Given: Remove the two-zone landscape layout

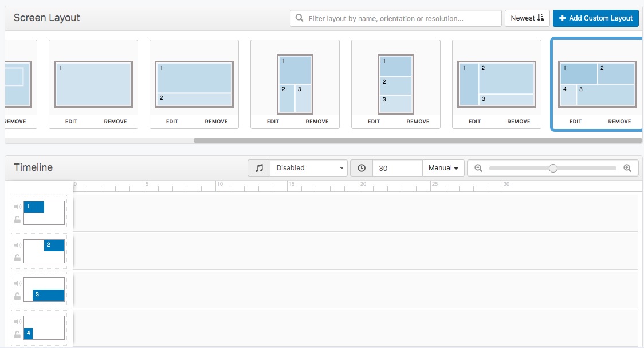Looking at the screenshot, I should (x=216, y=121).
